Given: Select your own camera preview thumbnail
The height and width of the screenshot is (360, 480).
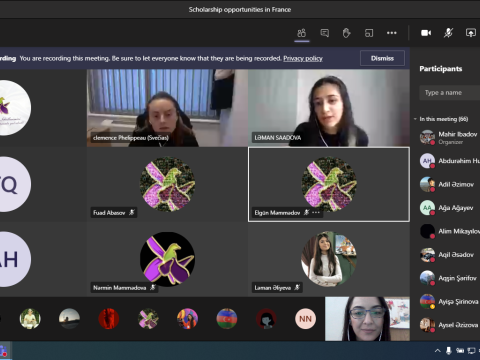Looking at the screenshot, I should 367,319.
